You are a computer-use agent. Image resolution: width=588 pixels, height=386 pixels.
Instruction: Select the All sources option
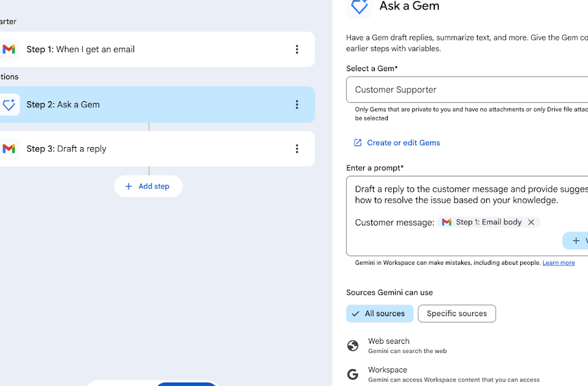coord(379,314)
